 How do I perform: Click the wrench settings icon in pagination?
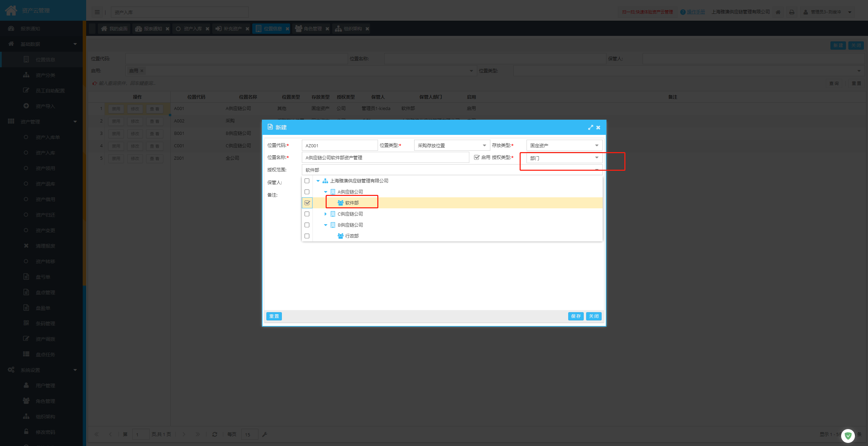coord(265,434)
